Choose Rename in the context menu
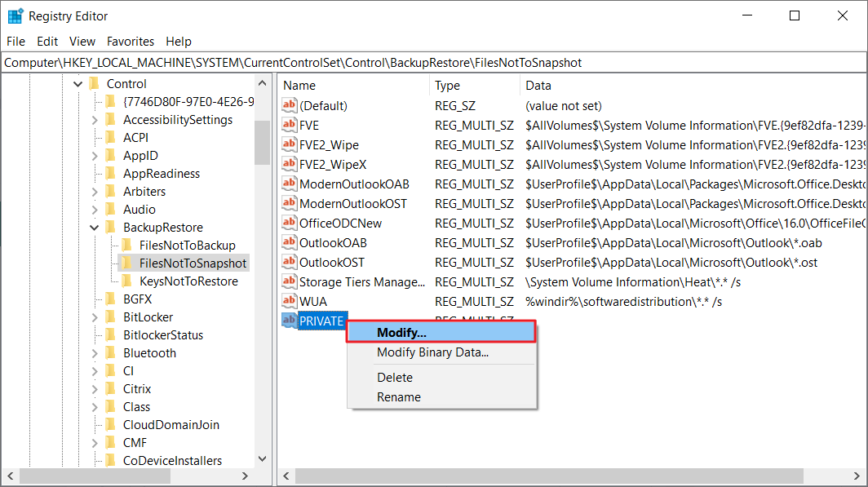 396,397
